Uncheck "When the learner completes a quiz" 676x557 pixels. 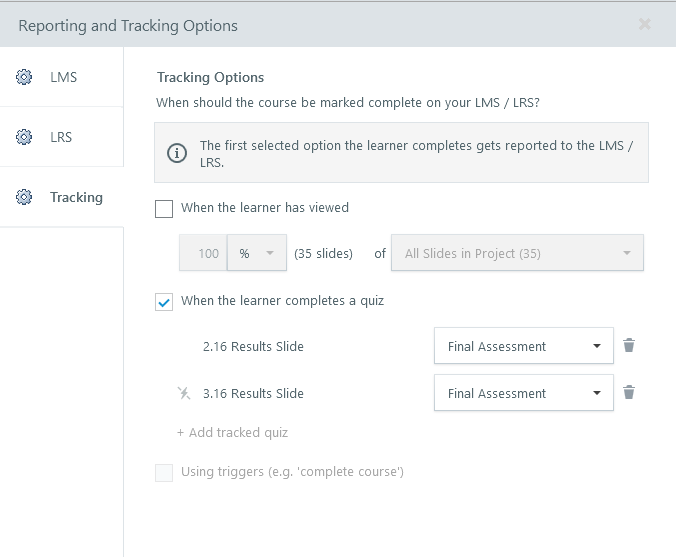(x=165, y=301)
